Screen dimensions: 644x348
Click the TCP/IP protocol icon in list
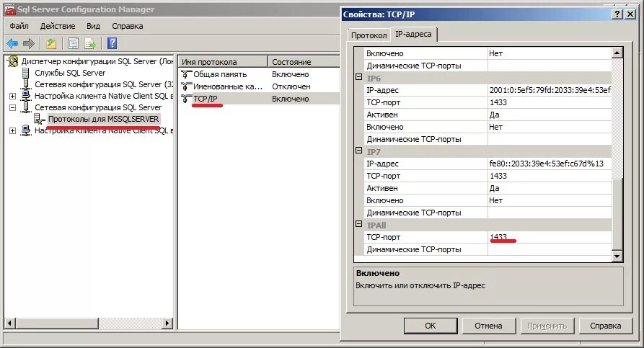187,99
